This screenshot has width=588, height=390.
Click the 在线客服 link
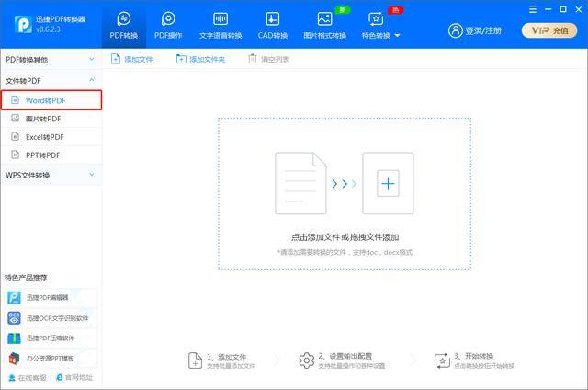[x=27, y=378]
